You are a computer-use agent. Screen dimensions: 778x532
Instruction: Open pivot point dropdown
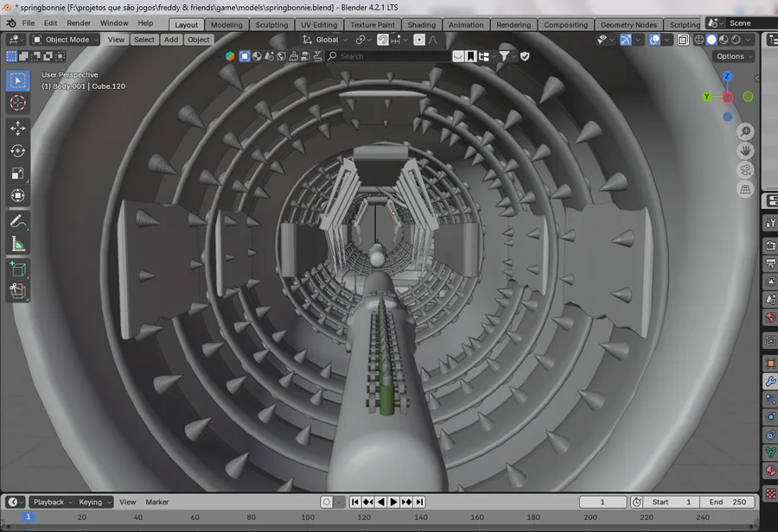point(364,40)
